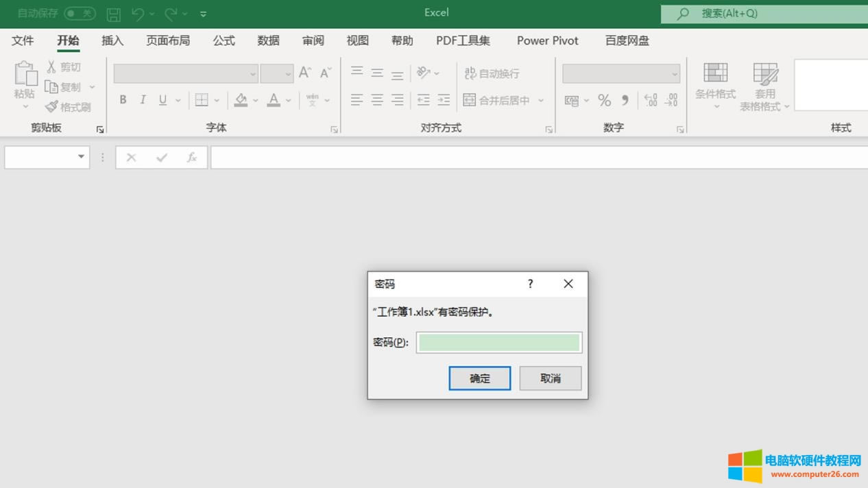Click 取消 to cancel the password prompt
868x488 pixels.
[x=550, y=378]
